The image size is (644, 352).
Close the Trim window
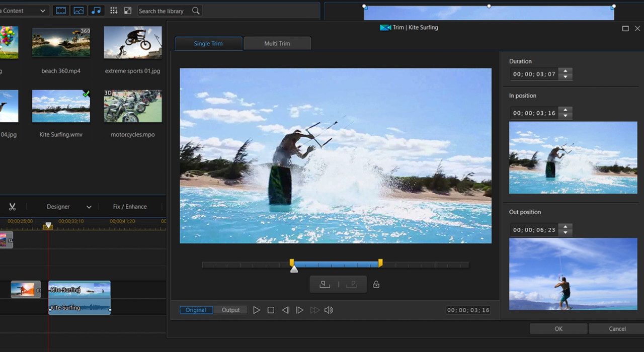coord(637,29)
